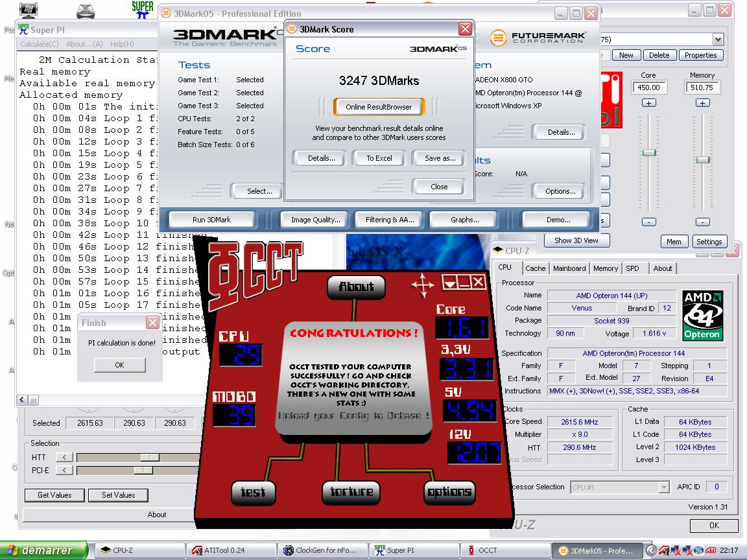Click Demo button in 3DMark05

coord(558,220)
